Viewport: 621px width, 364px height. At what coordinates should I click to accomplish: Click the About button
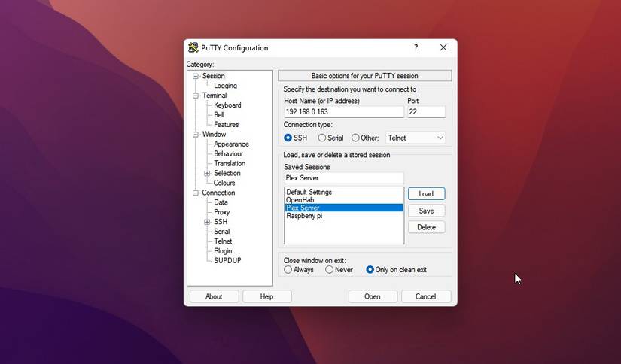pos(214,296)
